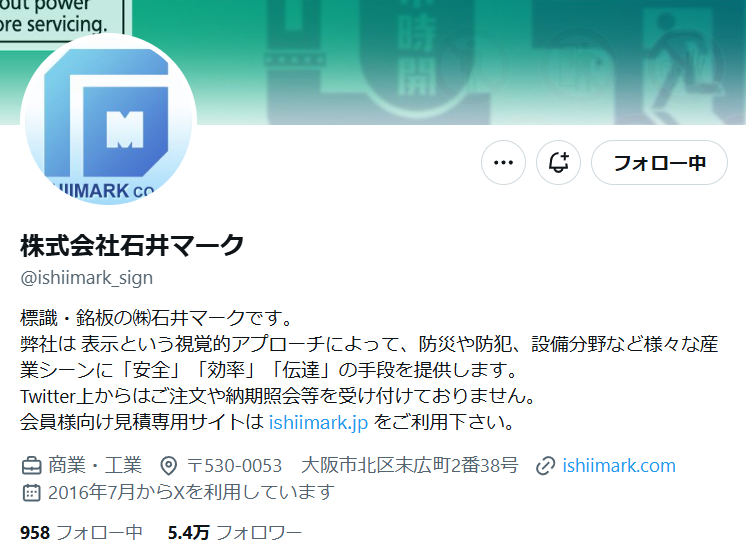Click the chain link icon beside ishiimark.com
746x550 pixels.
(545, 466)
